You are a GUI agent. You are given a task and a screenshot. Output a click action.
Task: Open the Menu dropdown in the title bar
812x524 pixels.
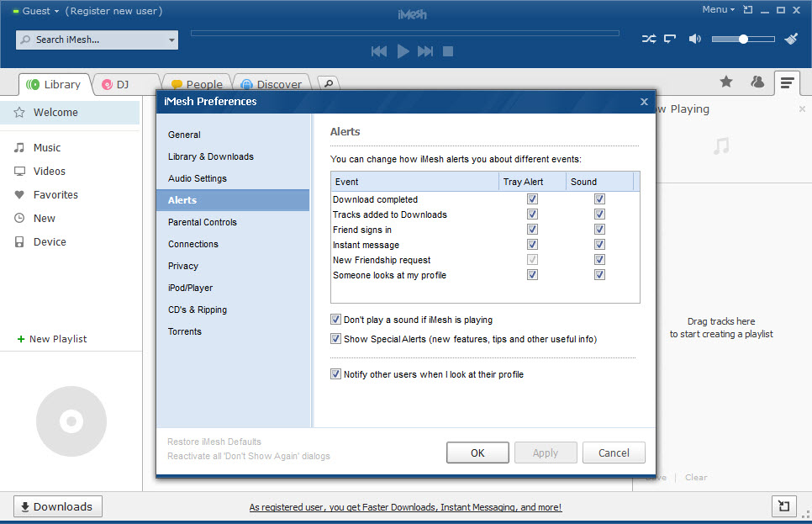pos(718,10)
